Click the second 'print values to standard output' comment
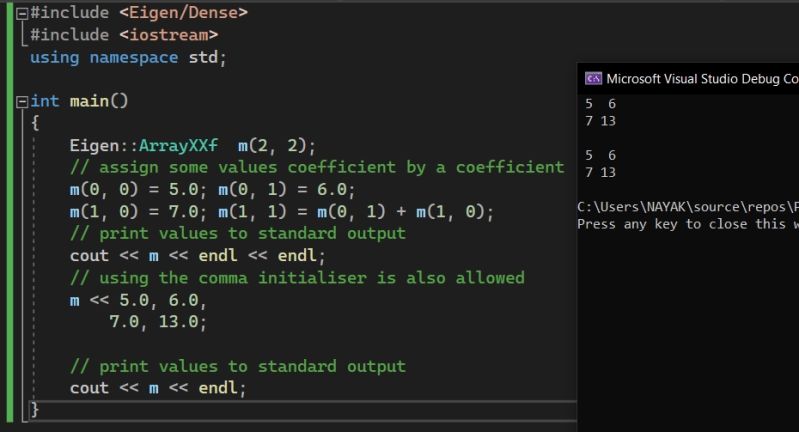The height and width of the screenshot is (432, 799). (237, 366)
